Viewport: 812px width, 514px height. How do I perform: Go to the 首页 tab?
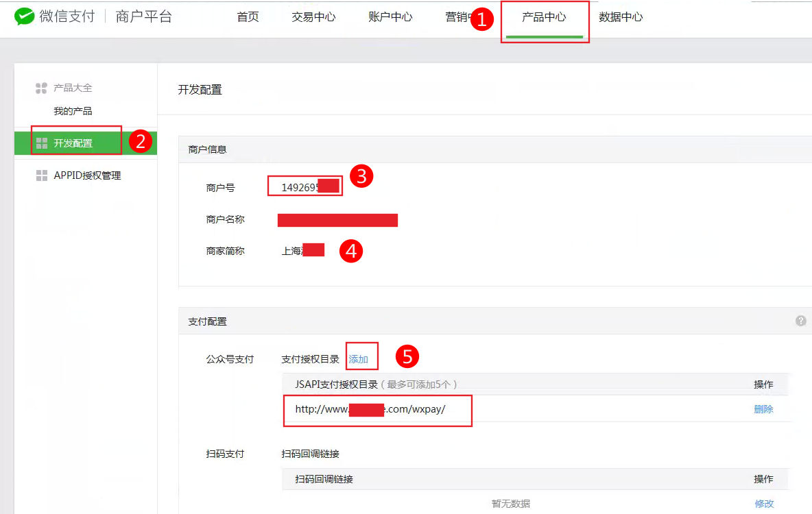click(248, 17)
